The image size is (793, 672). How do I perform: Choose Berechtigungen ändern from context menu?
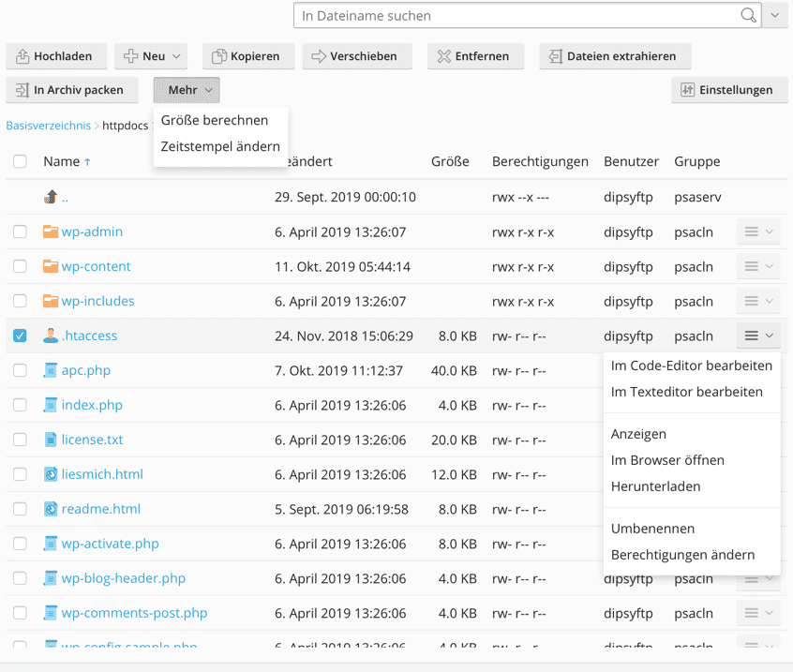(681, 555)
